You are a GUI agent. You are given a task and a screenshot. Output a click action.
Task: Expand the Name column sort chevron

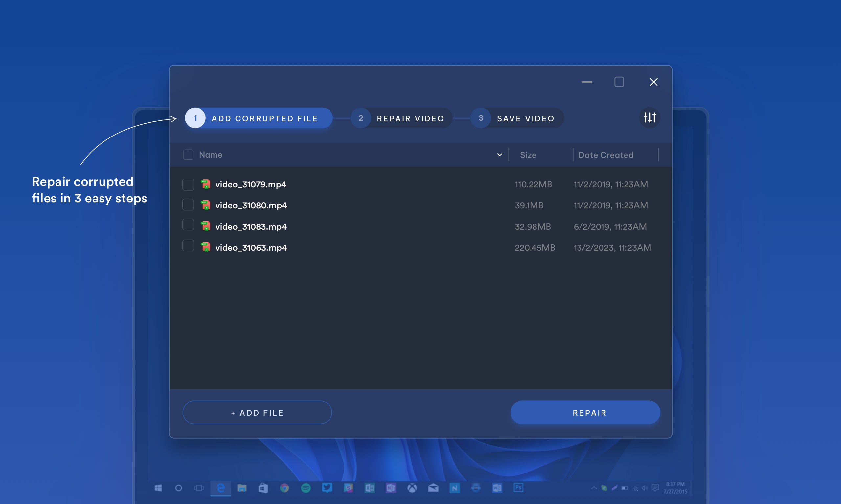pyautogui.click(x=499, y=155)
